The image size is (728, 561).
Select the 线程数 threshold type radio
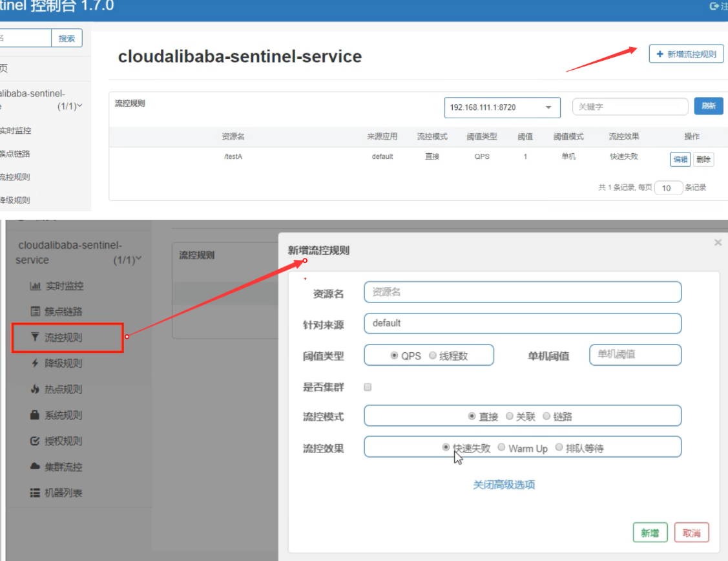coord(433,355)
